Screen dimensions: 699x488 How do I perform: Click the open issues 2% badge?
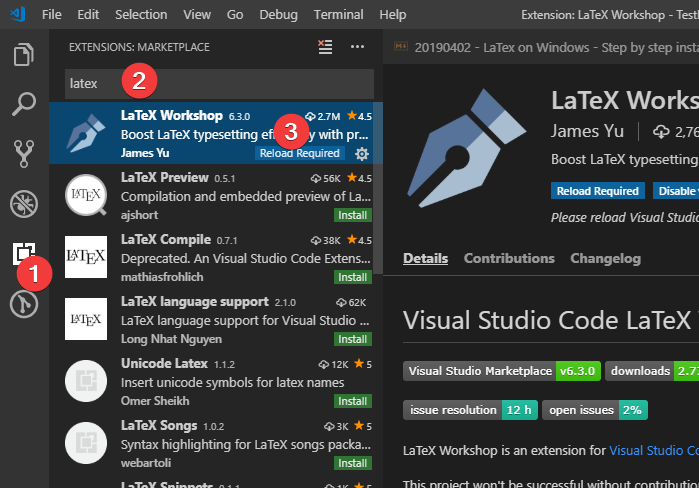(x=595, y=410)
